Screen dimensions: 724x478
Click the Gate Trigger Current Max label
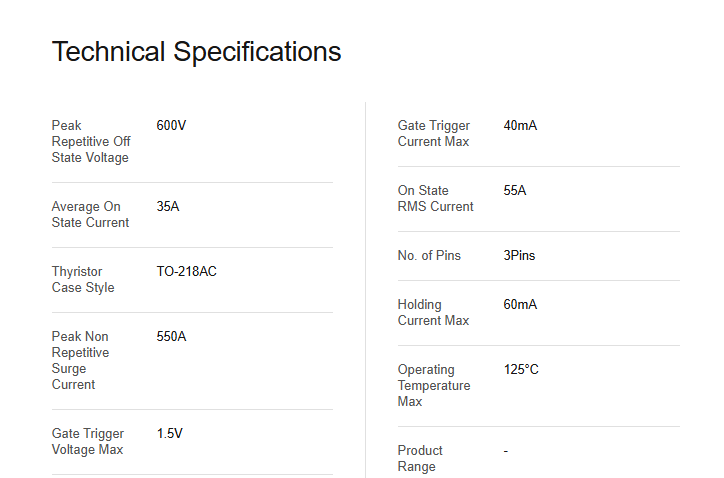pyautogui.click(x=434, y=134)
